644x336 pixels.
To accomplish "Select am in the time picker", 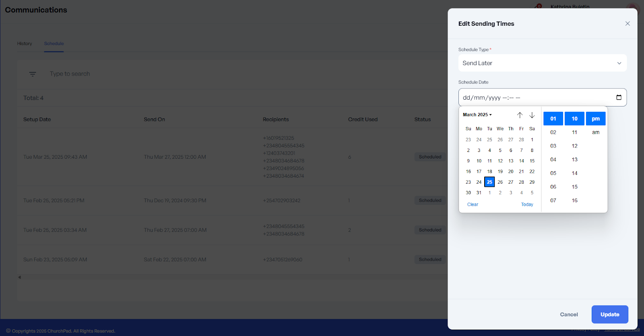I will (596, 132).
